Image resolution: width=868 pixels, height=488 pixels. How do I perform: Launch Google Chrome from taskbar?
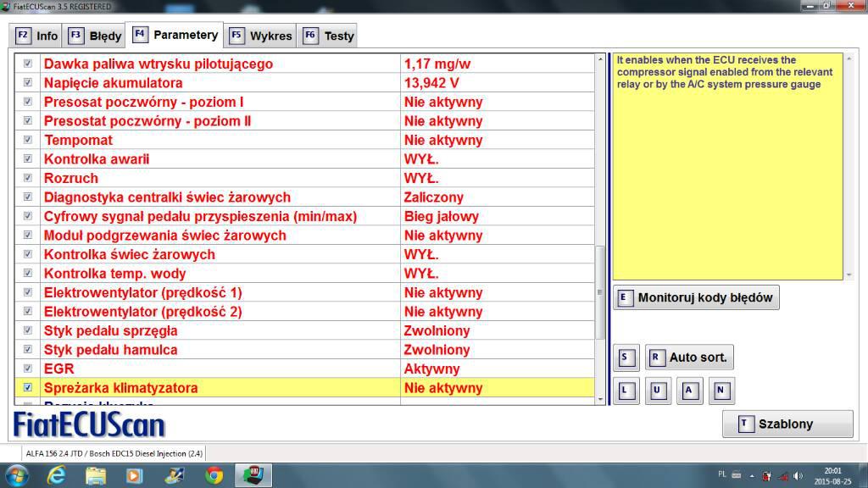click(x=214, y=476)
